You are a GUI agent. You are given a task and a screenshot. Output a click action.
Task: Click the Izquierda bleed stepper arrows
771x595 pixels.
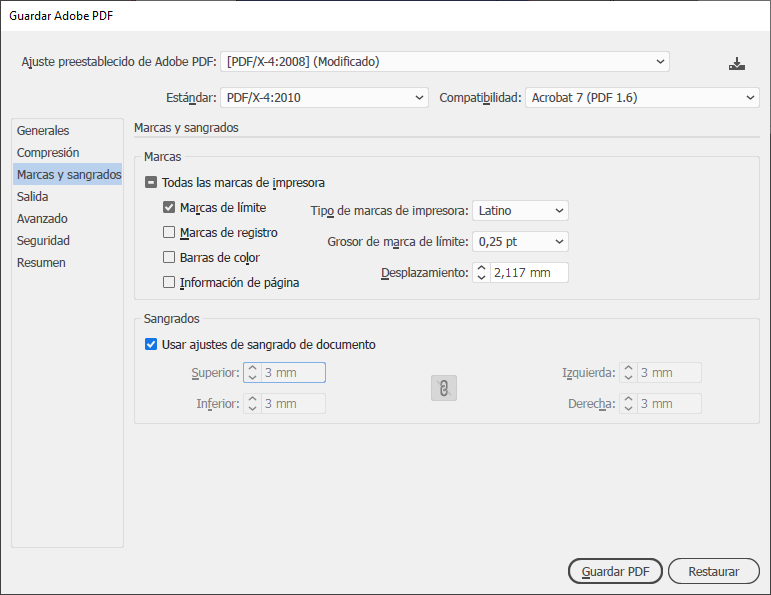tap(628, 373)
